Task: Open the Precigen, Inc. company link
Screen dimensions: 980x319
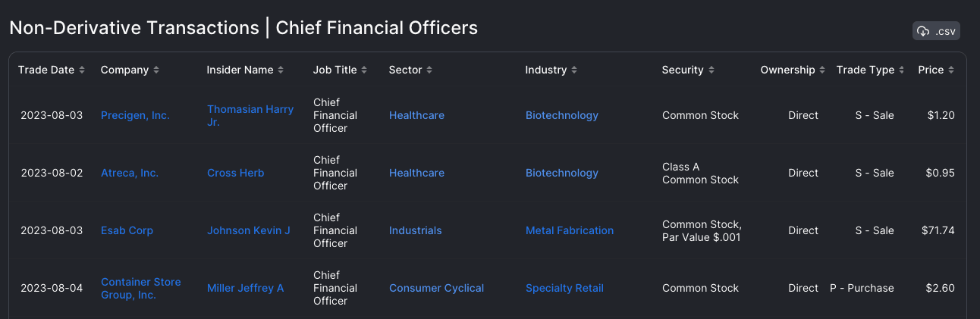Action: 135,115
